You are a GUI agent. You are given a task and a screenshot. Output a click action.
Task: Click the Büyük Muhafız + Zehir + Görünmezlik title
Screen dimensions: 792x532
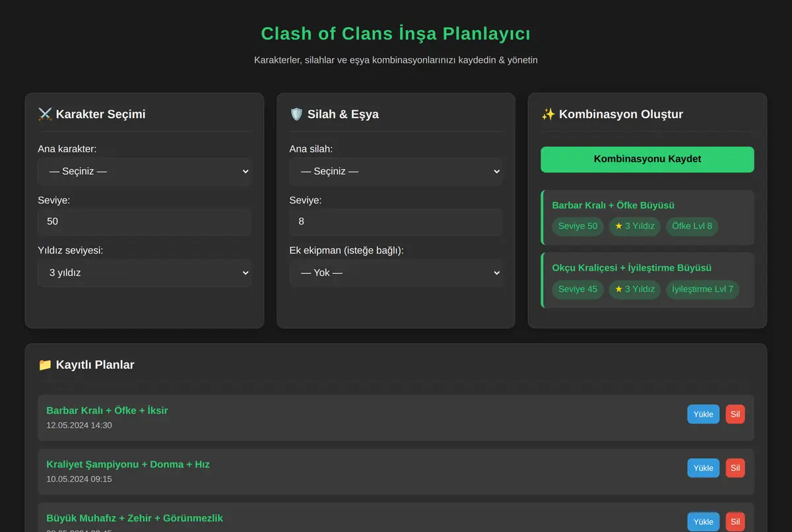[135, 519]
